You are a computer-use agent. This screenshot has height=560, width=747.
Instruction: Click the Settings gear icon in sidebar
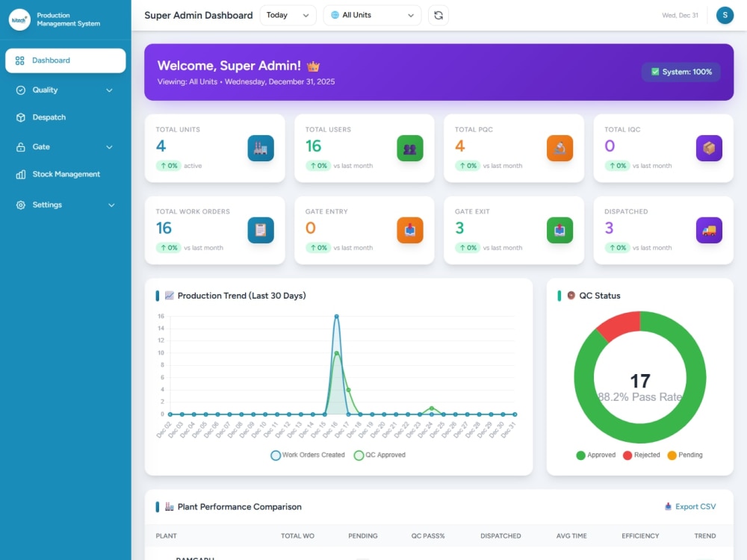20,205
